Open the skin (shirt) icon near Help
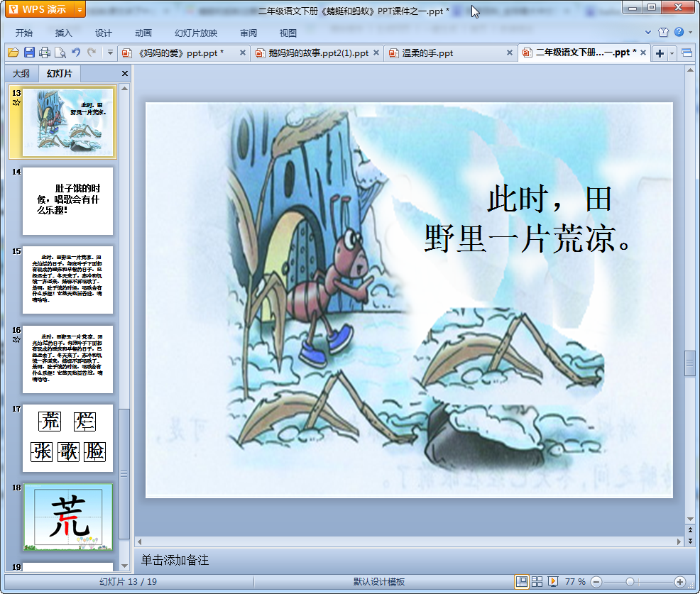This screenshot has height=594, width=700. 663,32
